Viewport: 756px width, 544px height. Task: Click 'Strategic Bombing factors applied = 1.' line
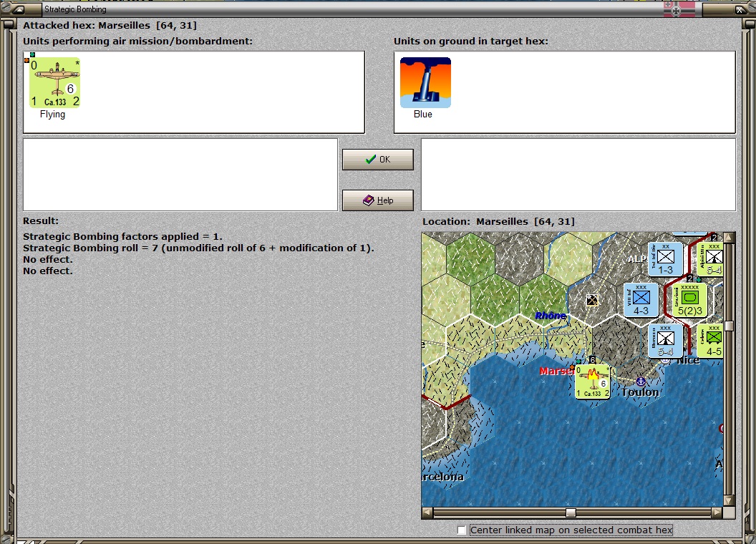click(x=122, y=236)
